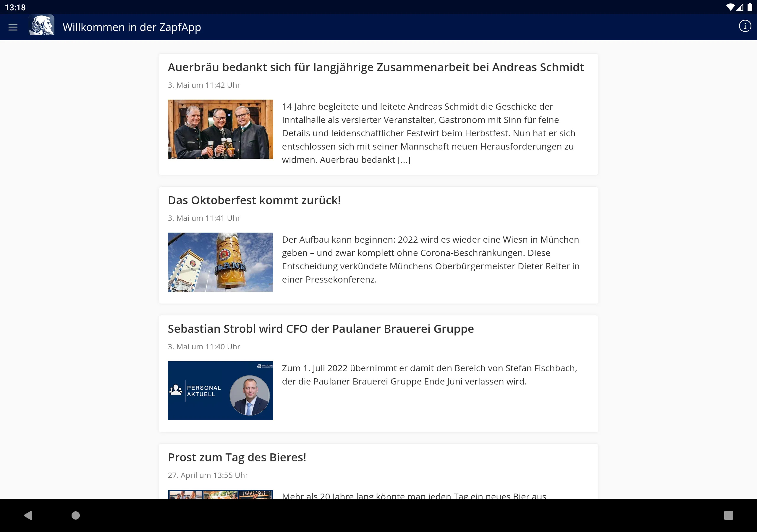Tap the Wi-Fi status icon
This screenshot has width=757, height=532.
(730, 7)
